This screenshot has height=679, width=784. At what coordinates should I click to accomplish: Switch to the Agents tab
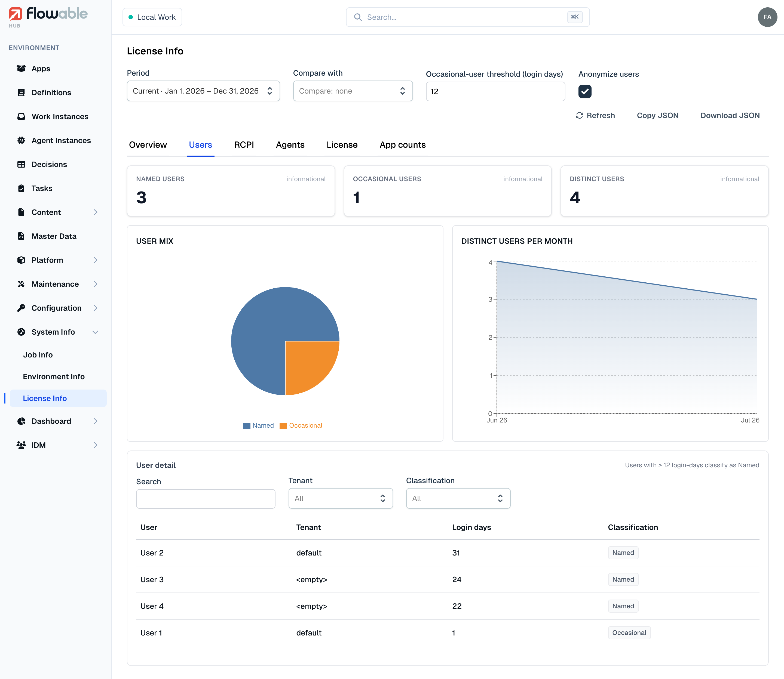290,145
